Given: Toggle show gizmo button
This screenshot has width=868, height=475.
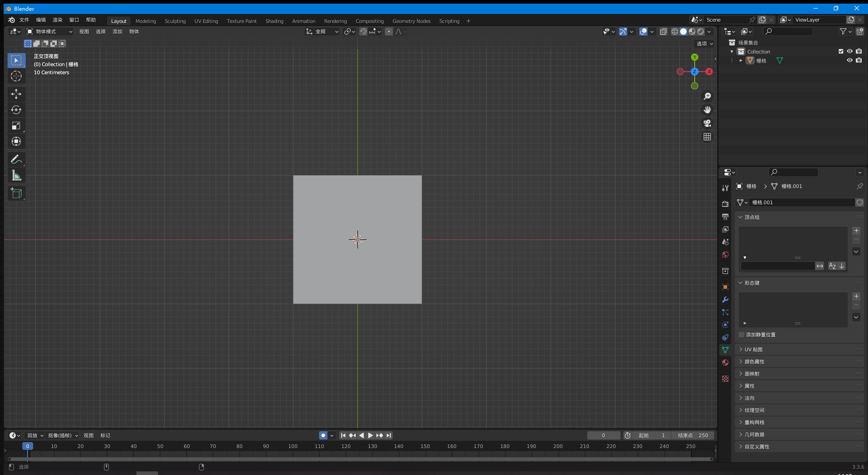Looking at the screenshot, I should pos(623,31).
